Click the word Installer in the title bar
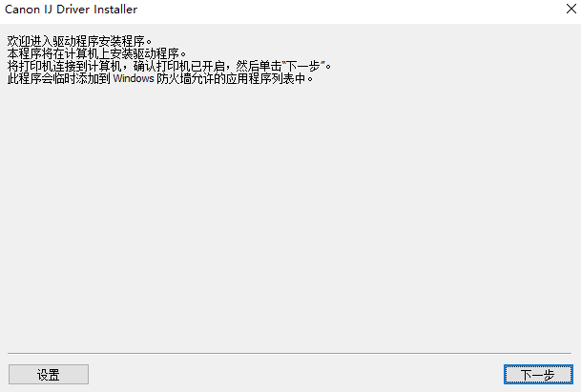 (x=115, y=10)
